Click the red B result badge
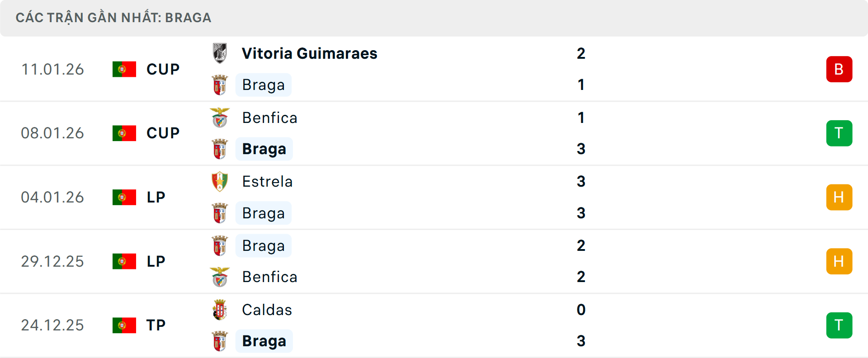This screenshot has height=358, width=868. (x=839, y=69)
